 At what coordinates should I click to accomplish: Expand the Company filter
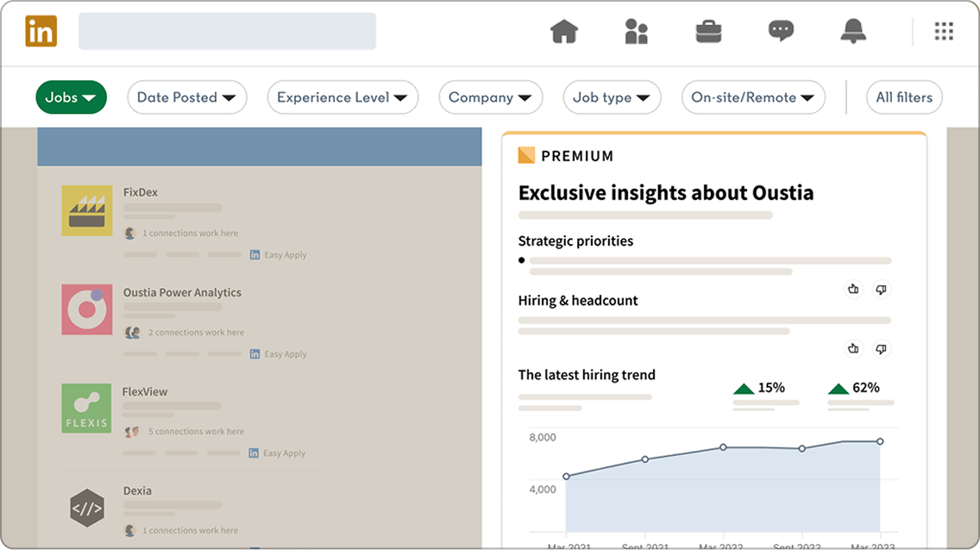coord(491,97)
